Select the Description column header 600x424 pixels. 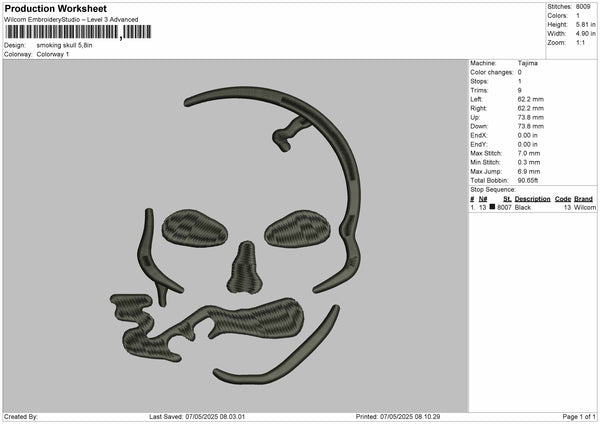(x=532, y=199)
